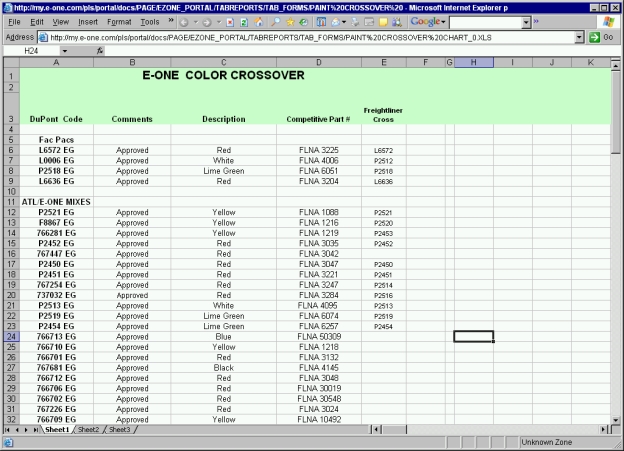Switch to the Sheet1 tab
The width and height of the screenshot is (624, 451).
tap(57, 430)
